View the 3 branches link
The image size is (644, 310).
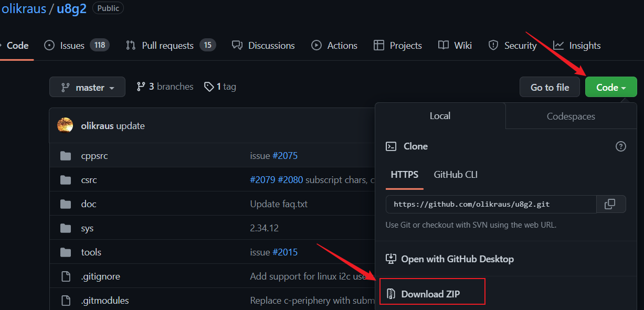click(x=165, y=87)
